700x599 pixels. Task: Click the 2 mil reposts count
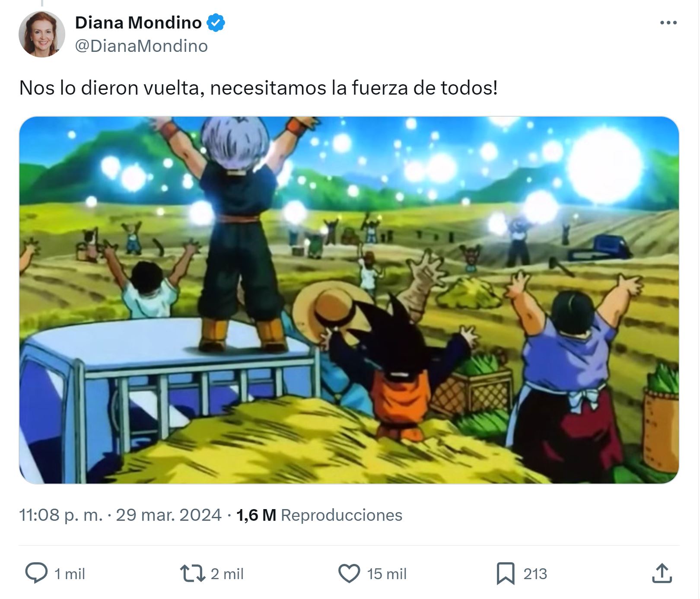click(227, 574)
